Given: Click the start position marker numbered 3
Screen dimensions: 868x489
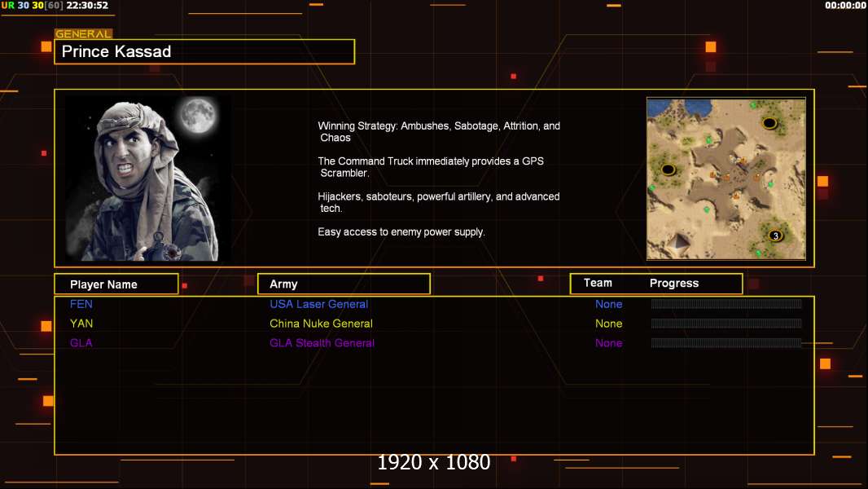Looking at the screenshot, I should [x=775, y=236].
